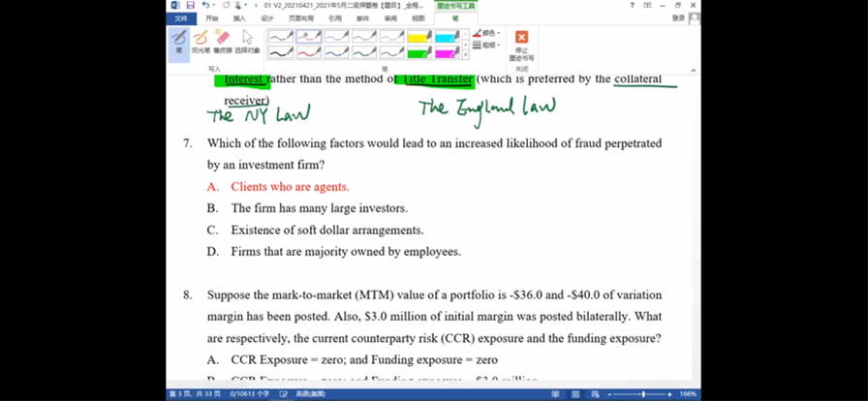The width and height of the screenshot is (868, 401).
Task: Choose the Select Objects (选择对象) arrow tool
Action: 247,42
